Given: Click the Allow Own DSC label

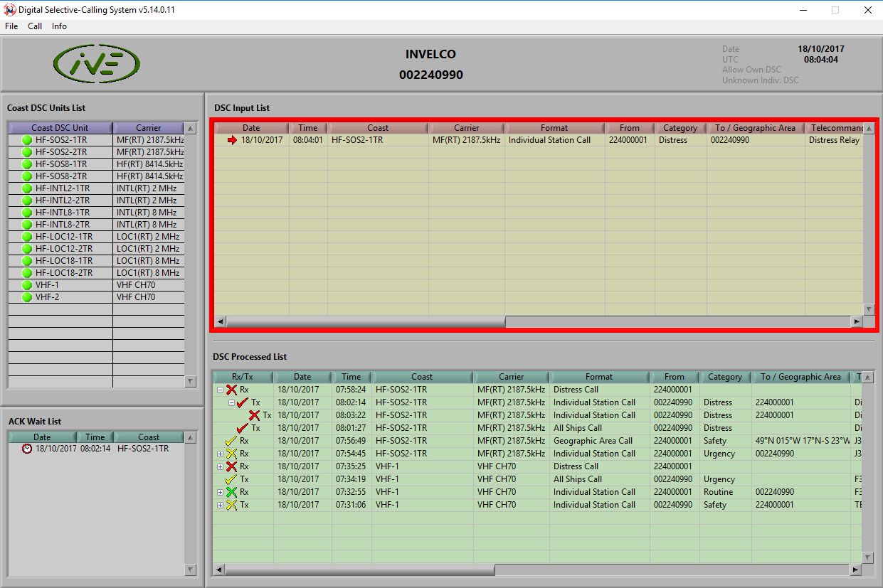Looking at the screenshot, I should [x=751, y=70].
